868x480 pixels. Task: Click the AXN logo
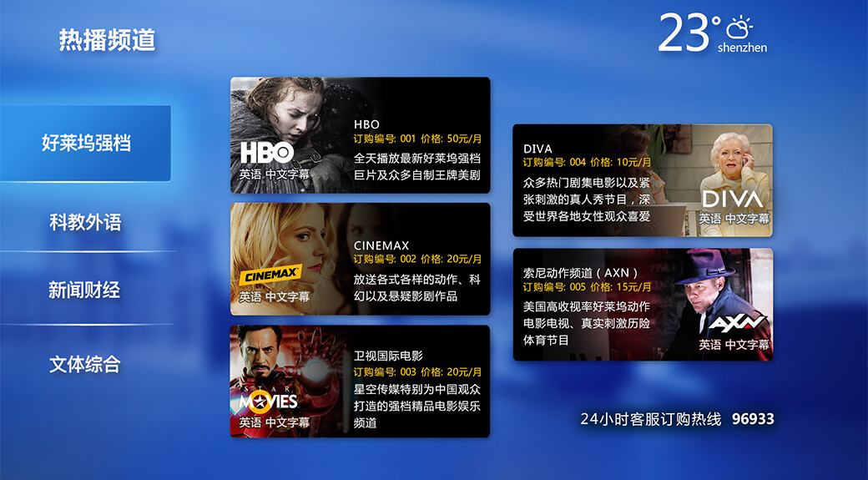(x=737, y=323)
